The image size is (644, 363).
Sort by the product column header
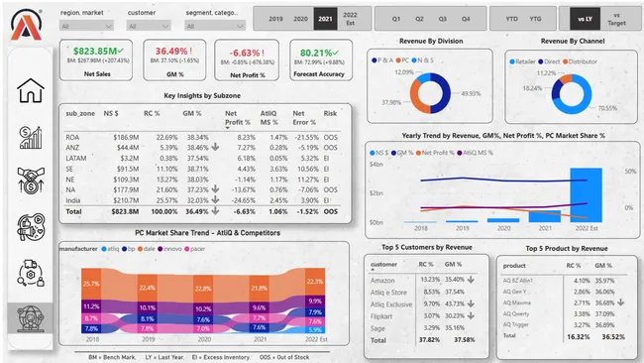tap(514, 266)
